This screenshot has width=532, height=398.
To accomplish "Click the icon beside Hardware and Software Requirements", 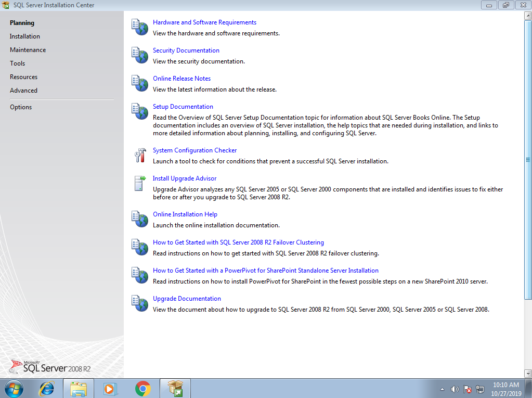I will [140, 28].
